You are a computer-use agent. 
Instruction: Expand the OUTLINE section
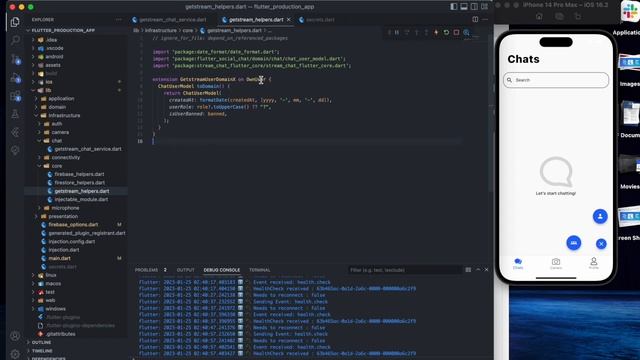42,342
